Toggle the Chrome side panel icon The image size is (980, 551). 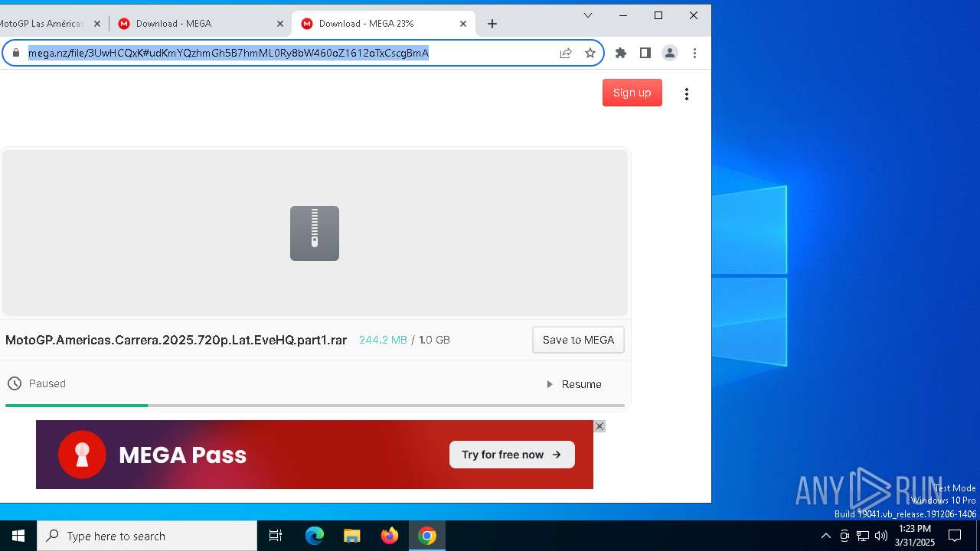645,53
